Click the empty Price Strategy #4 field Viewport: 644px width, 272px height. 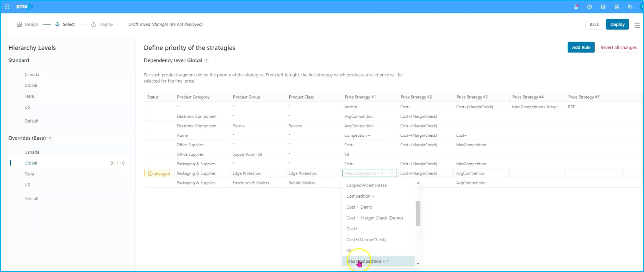tap(536, 173)
